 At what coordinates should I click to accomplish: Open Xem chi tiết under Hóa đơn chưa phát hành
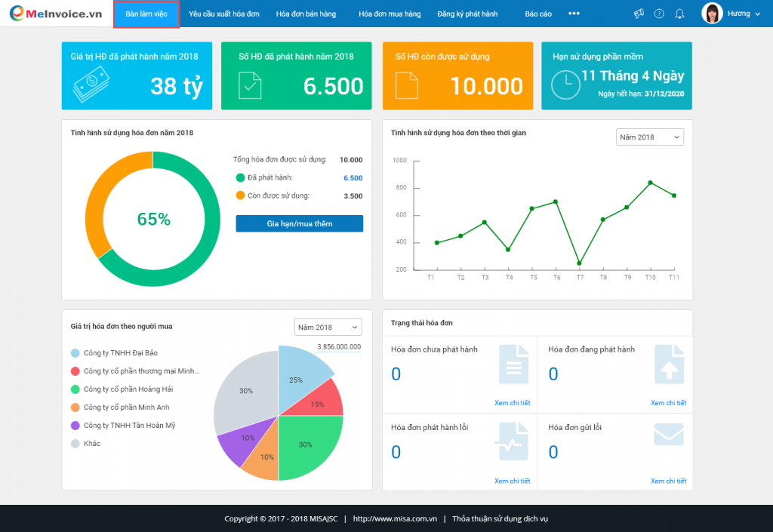[x=513, y=402]
